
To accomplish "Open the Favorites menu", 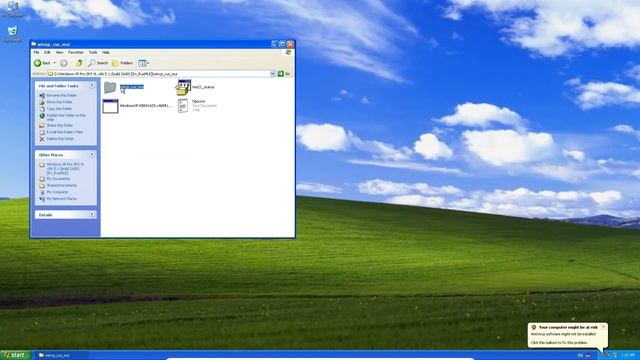I will (76, 52).
